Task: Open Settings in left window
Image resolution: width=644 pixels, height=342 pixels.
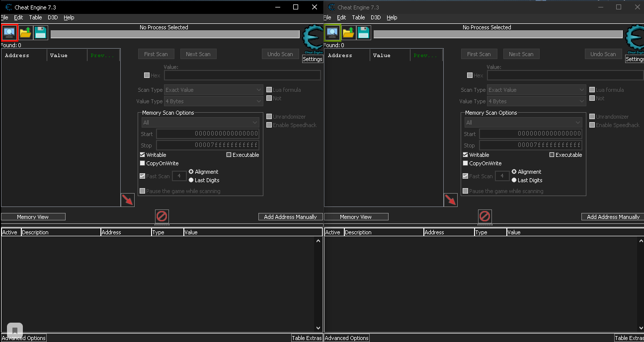Action: [313, 59]
